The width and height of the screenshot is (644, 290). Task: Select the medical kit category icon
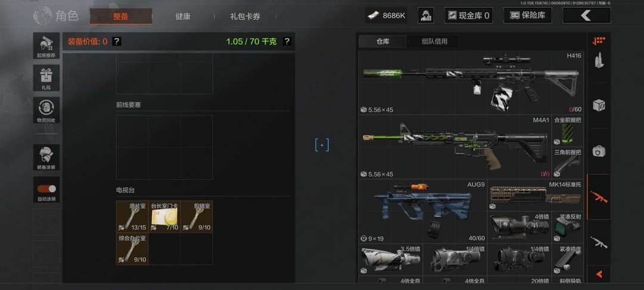(x=599, y=152)
